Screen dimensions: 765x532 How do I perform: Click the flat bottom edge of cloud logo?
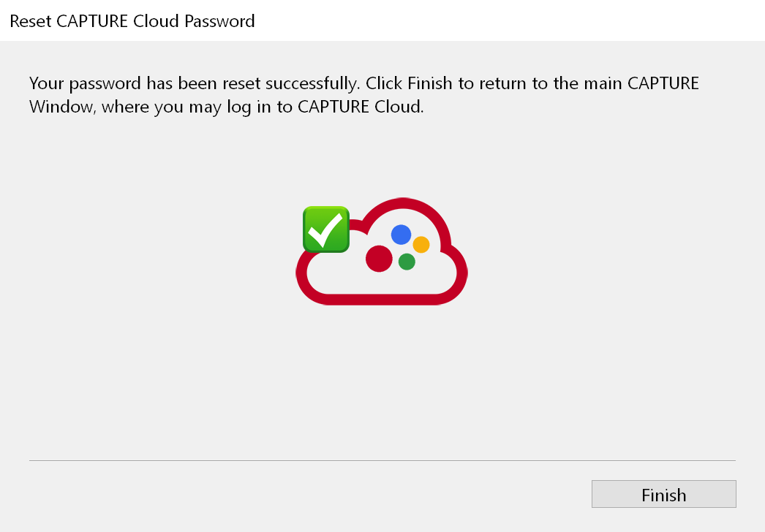pyautogui.click(x=380, y=298)
